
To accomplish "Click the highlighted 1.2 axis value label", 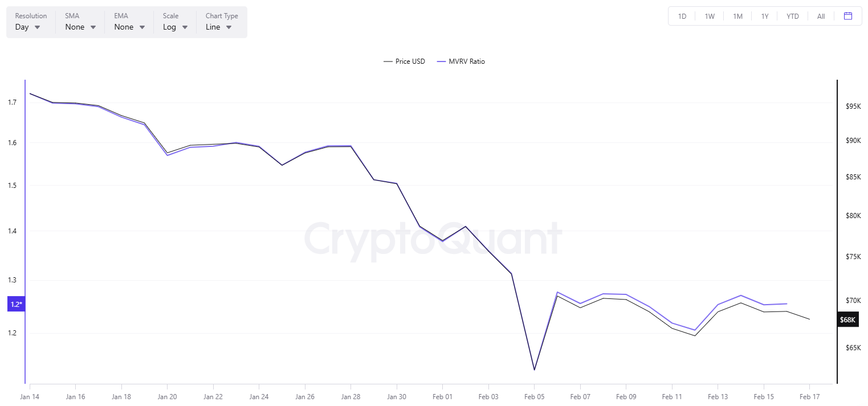I will (x=15, y=304).
